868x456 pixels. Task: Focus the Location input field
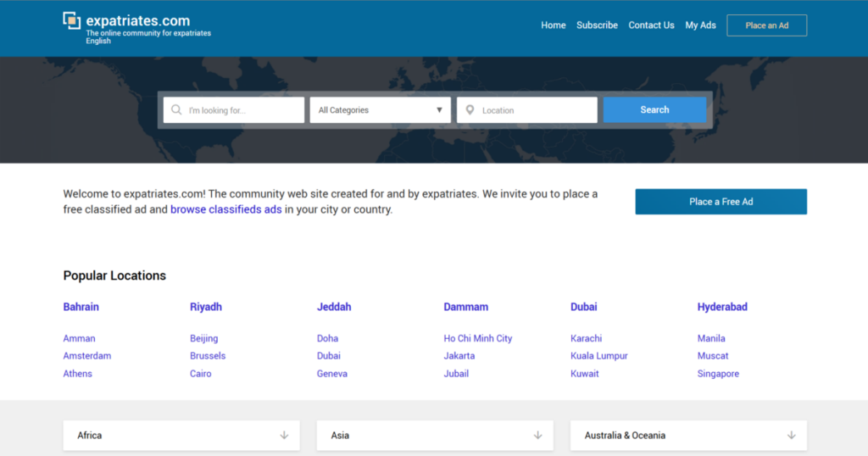coord(527,109)
